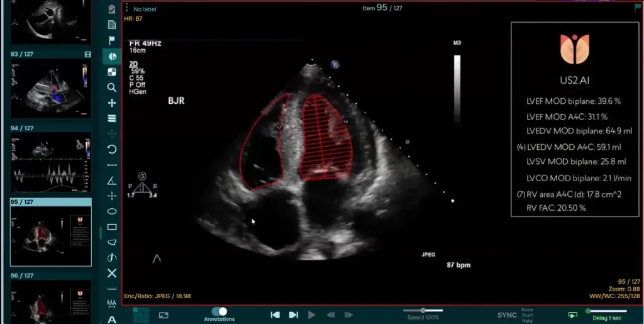Select the magnifier zoom tool
The width and height of the screenshot is (644, 324).
[x=112, y=87]
